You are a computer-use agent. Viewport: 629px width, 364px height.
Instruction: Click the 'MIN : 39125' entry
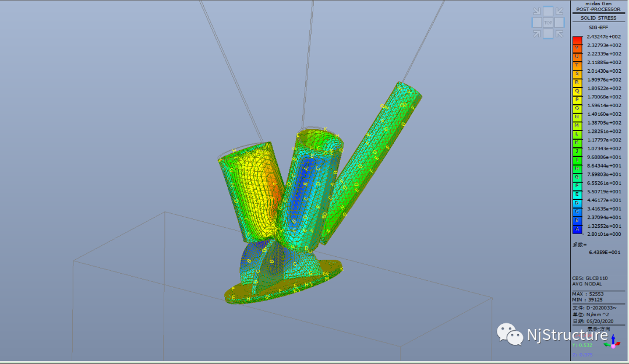pyautogui.click(x=587, y=300)
